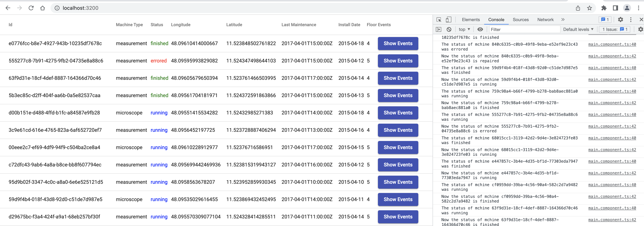The width and height of the screenshot is (644, 226).
Task: Open the 1 Issue indicator
Action: click(615, 29)
